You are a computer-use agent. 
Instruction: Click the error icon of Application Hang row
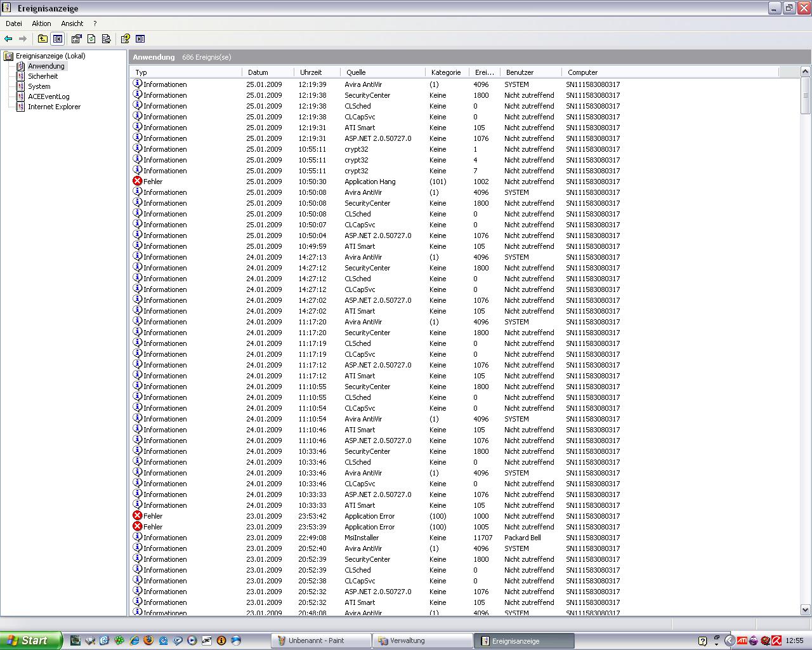137,181
